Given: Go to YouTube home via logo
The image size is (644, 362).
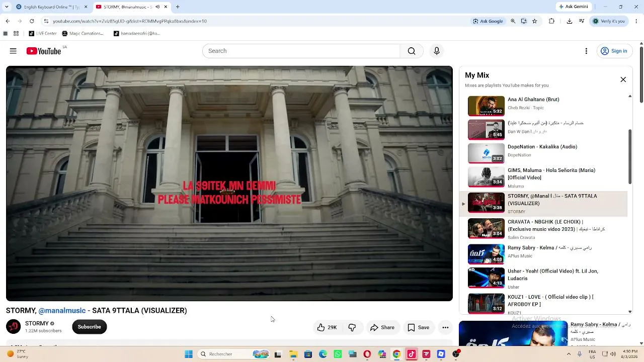Looking at the screenshot, I should [43, 51].
